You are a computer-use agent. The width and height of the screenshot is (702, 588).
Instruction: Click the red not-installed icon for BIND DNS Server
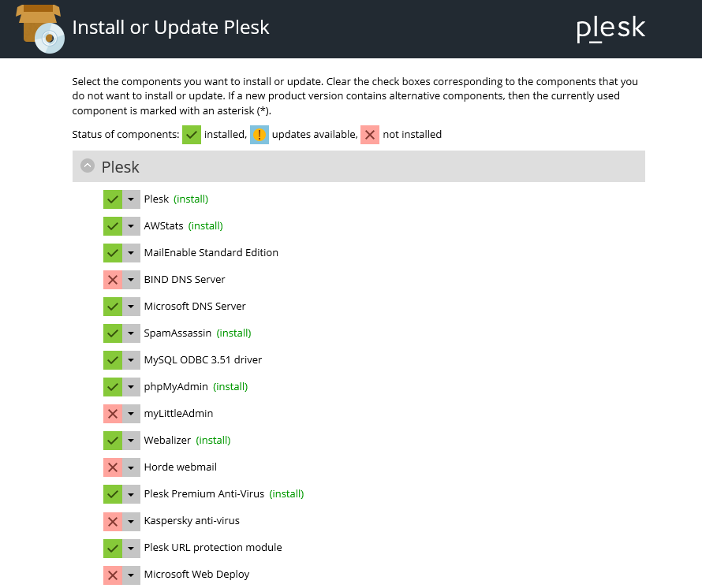(113, 280)
